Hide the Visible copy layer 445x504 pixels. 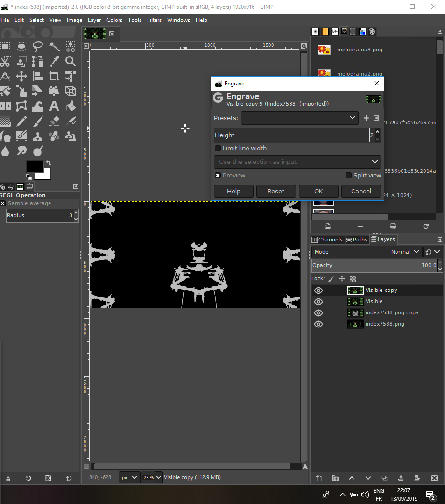tap(318, 291)
